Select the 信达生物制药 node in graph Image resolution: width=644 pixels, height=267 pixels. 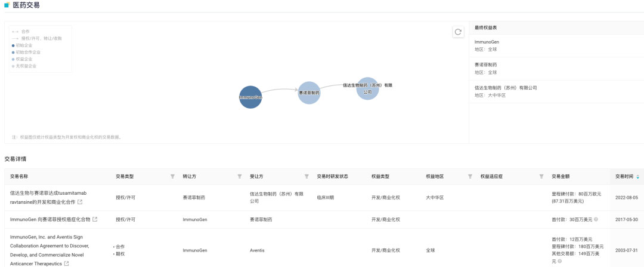[367, 88]
